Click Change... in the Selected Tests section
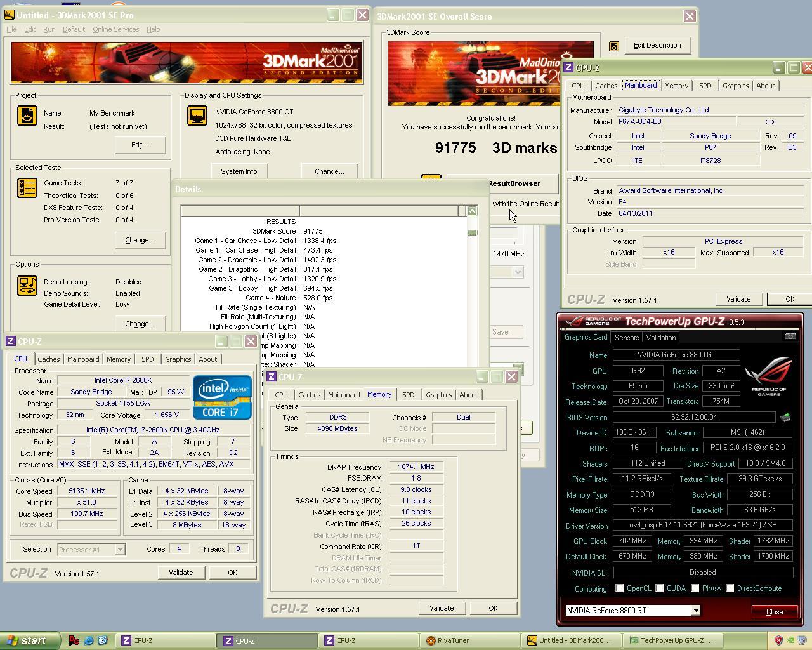Viewport: 812px width, 650px height. coord(140,240)
